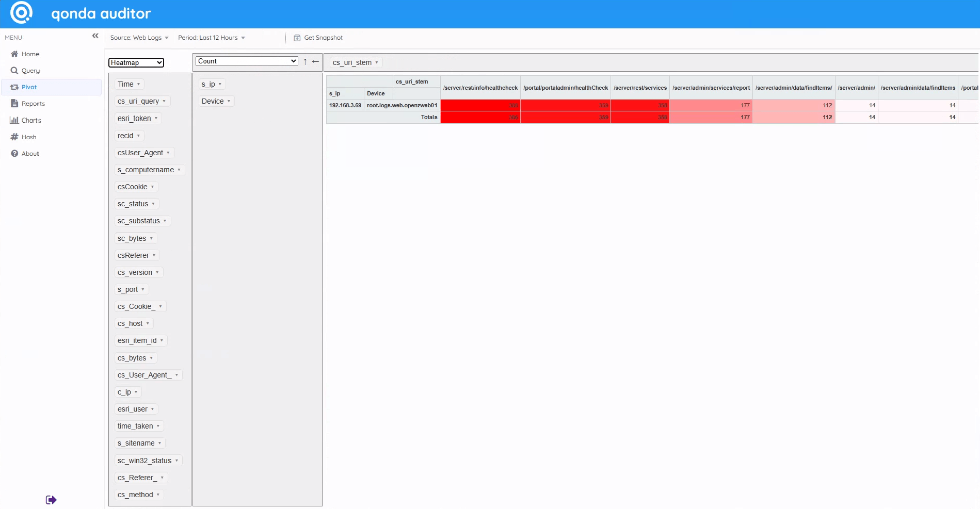Select the cs_uri_stem pill above the table

355,62
